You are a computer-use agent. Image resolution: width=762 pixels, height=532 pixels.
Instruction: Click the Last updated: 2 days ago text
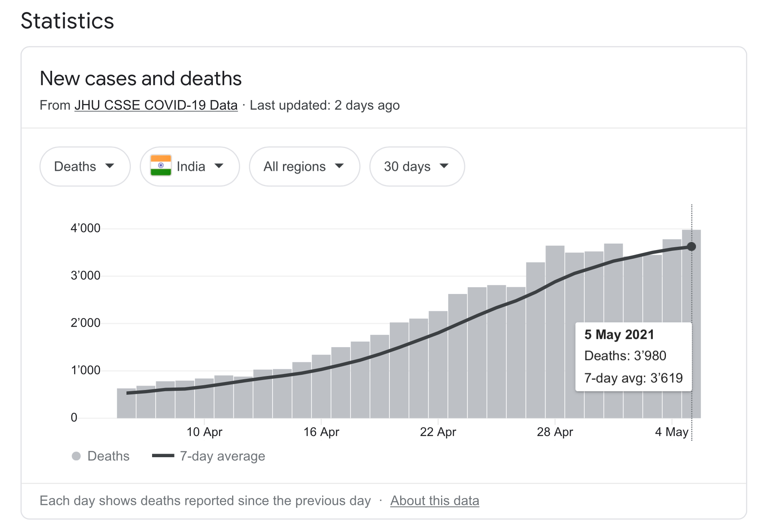325,105
